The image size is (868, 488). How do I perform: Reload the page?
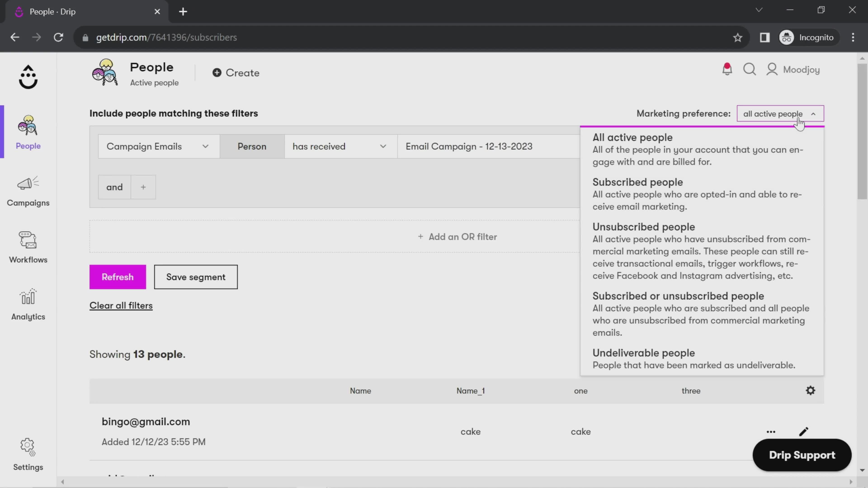[x=59, y=37]
